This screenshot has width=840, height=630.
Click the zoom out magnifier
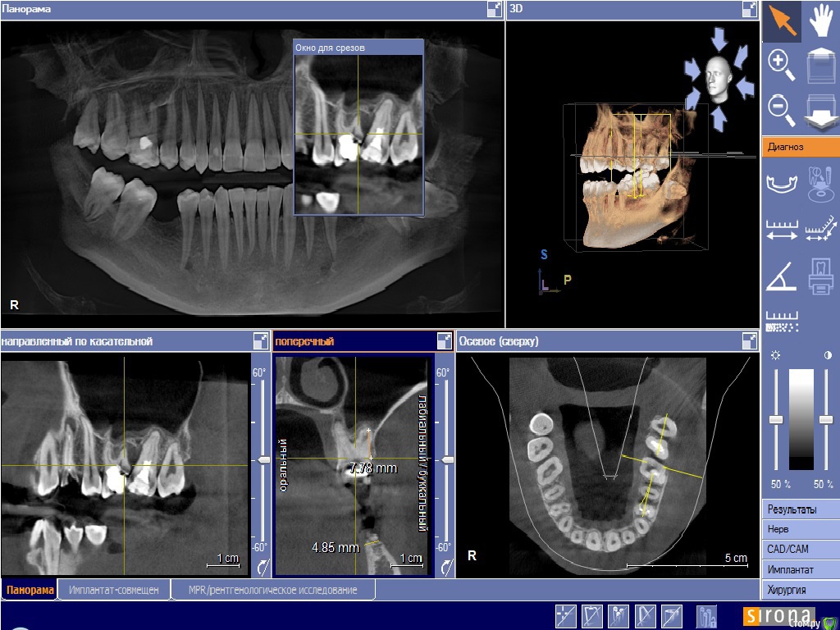pyautogui.click(x=781, y=108)
